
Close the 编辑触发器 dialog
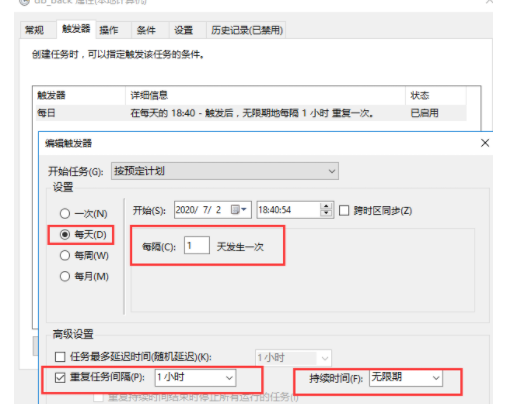(485, 143)
